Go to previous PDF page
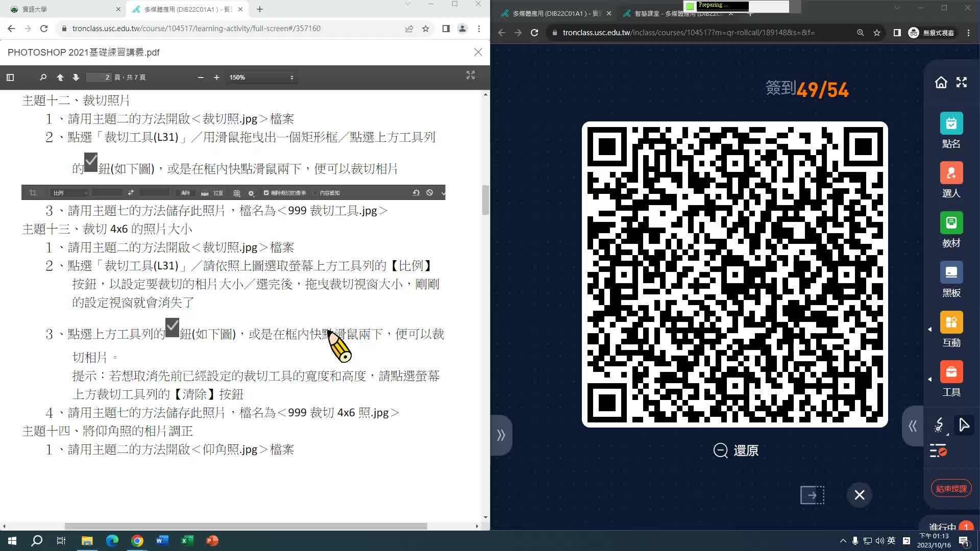The width and height of the screenshot is (980, 551). 60,78
